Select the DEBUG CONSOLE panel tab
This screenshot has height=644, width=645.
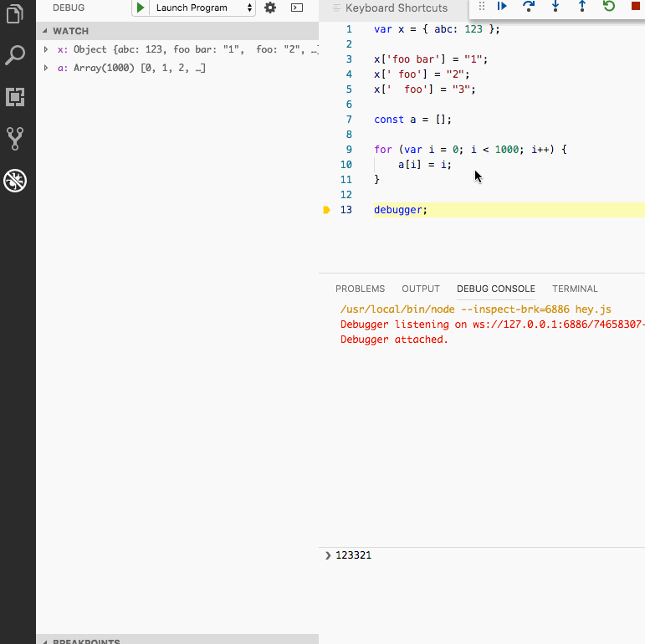point(496,289)
